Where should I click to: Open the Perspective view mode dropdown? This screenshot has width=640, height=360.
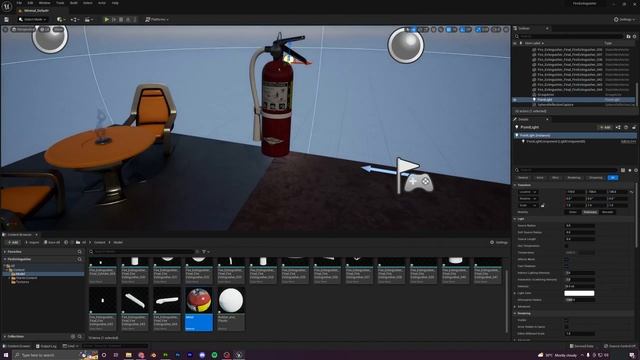[23, 29]
